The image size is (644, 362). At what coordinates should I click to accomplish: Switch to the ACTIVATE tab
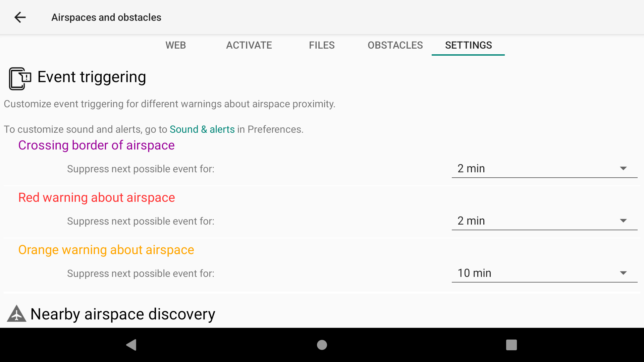[x=249, y=45]
